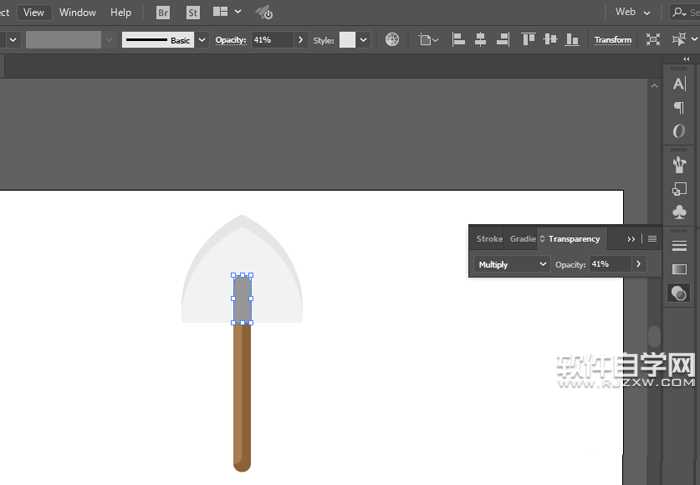Switch to the Stroke panel tab

point(489,239)
